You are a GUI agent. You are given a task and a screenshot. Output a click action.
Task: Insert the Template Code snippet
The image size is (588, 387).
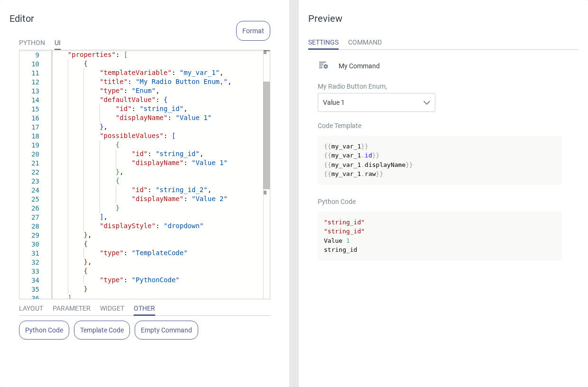[102, 330]
